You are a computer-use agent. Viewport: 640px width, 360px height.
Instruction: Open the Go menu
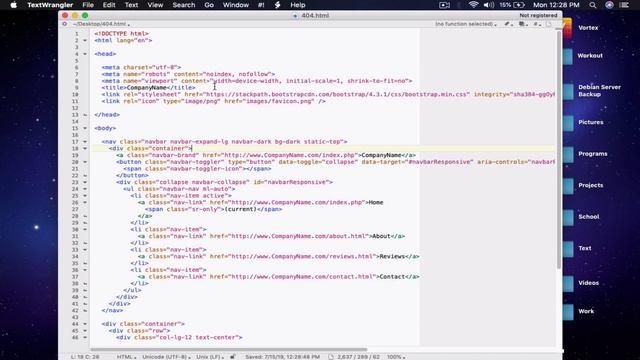pyautogui.click(x=209, y=5)
